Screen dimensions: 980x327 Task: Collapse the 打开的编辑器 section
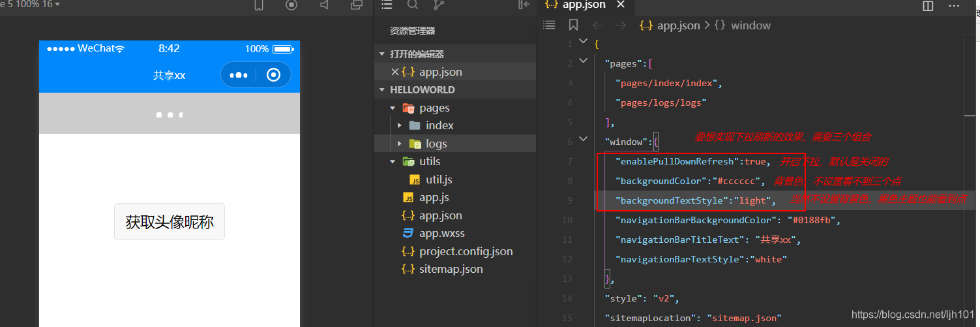[454, 54]
